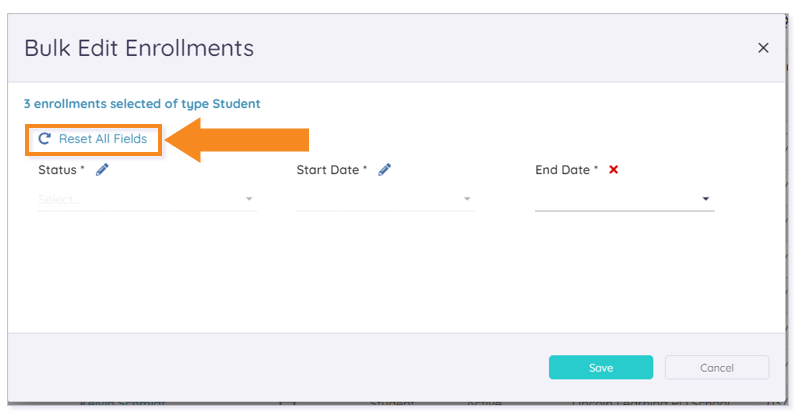The image size is (801, 419).
Task: Click the pencil edit icon beside Status
Action: point(102,170)
